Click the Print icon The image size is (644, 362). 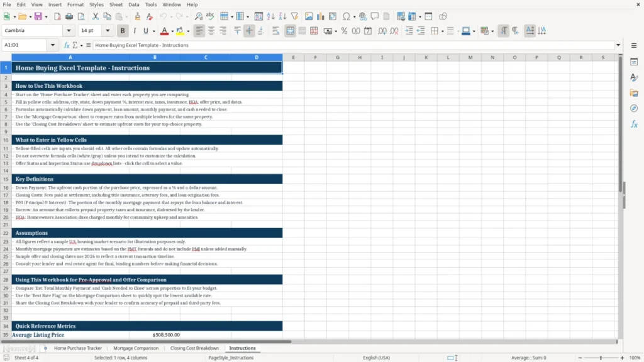(x=69, y=16)
